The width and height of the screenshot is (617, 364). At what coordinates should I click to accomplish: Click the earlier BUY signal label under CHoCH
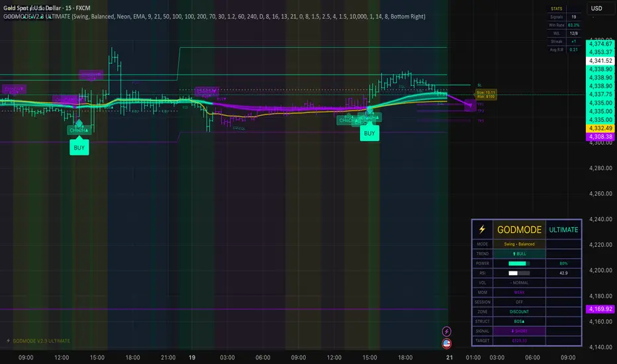79,148
